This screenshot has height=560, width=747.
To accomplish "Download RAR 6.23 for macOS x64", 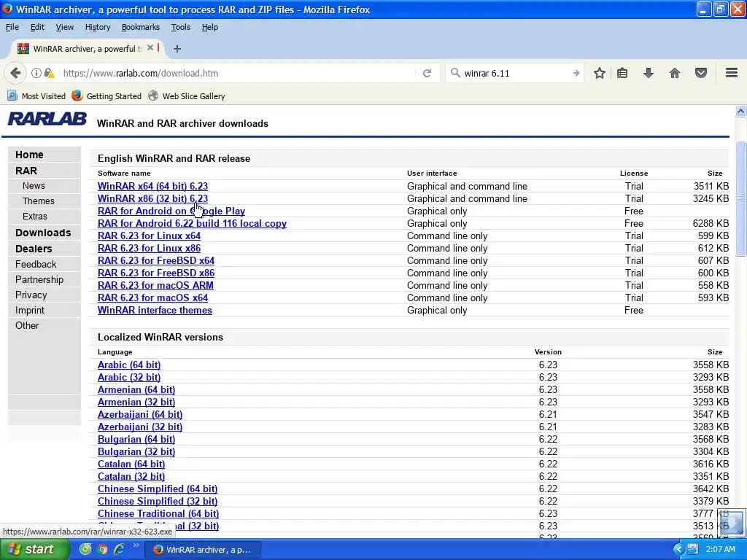I will point(152,297).
